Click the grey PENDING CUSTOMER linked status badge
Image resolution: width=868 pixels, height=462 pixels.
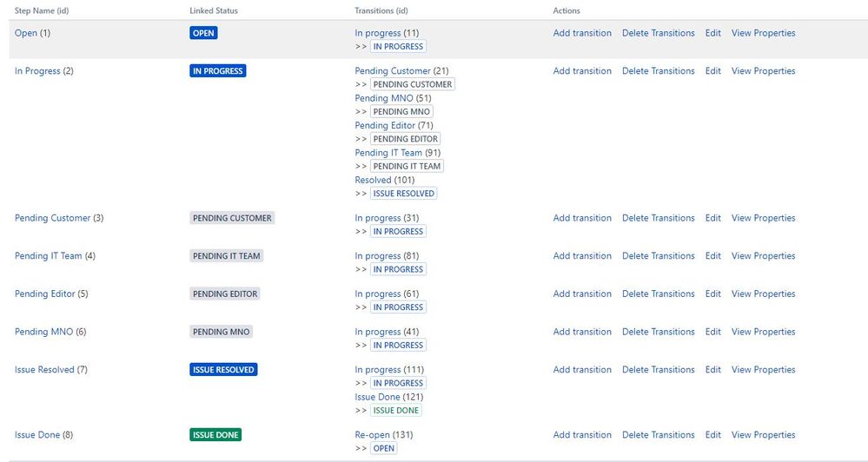click(x=232, y=218)
